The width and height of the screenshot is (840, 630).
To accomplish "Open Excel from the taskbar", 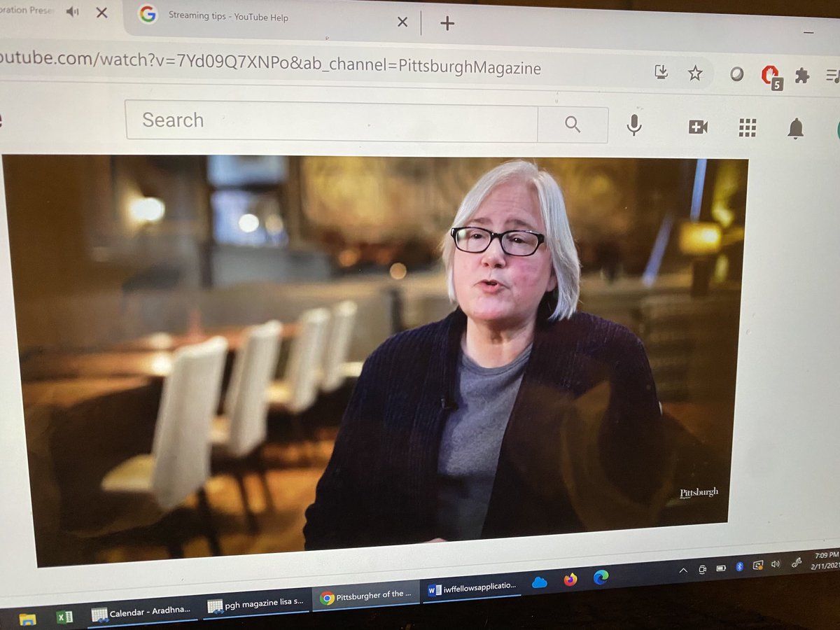I will 64,617.
